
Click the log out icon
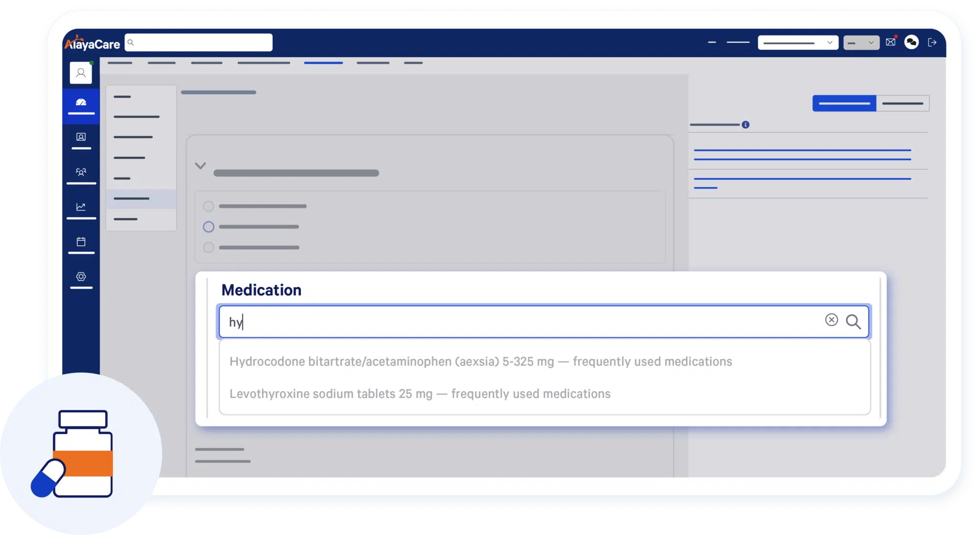[x=933, y=42]
